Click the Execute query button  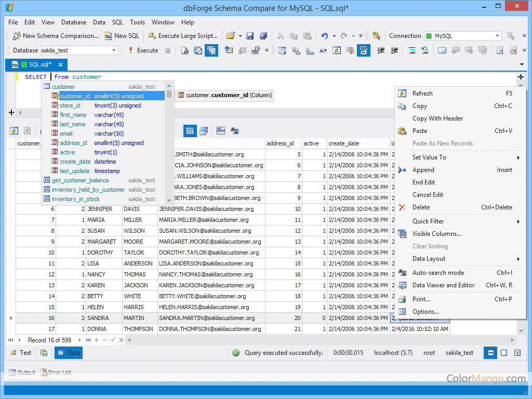click(x=144, y=50)
